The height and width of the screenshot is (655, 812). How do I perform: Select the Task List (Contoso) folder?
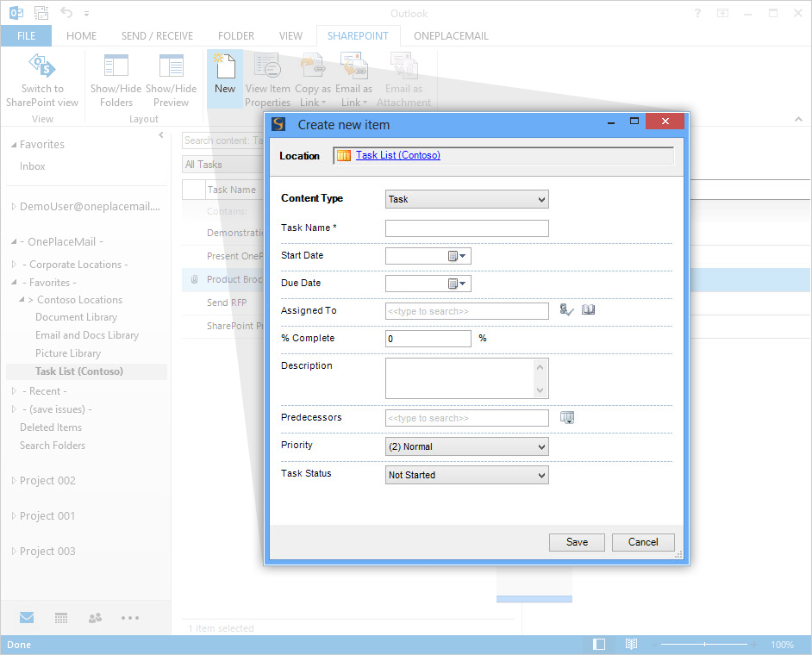(x=79, y=371)
